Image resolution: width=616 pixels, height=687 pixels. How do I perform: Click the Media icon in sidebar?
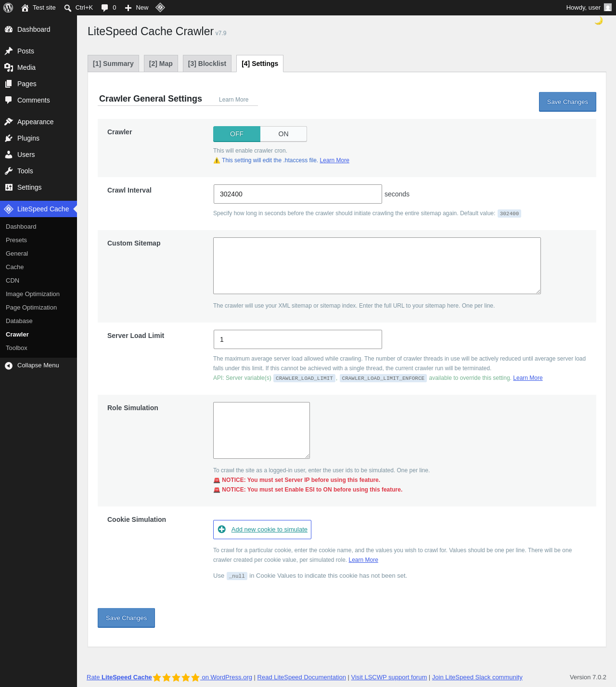point(9,67)
